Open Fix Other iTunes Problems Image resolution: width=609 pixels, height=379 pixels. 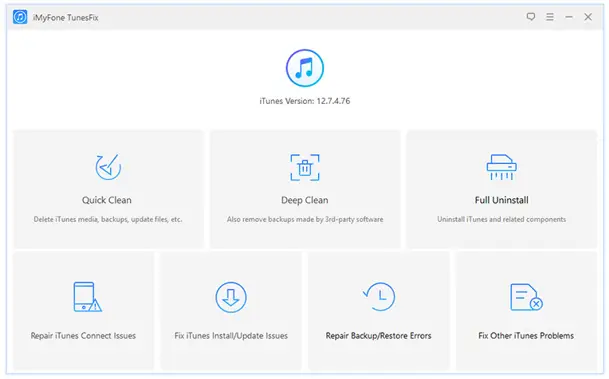(526, 336)
